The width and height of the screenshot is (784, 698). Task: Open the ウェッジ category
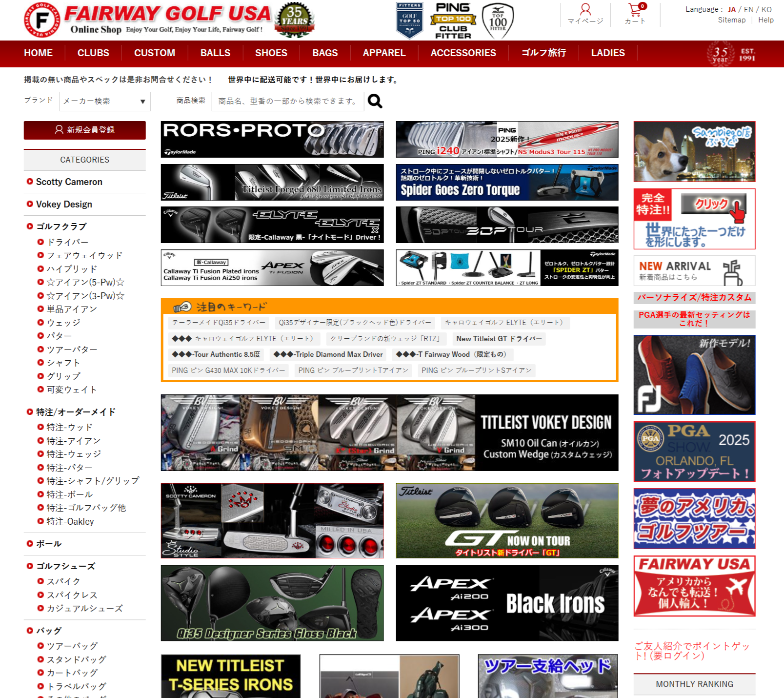click(63, 323)
